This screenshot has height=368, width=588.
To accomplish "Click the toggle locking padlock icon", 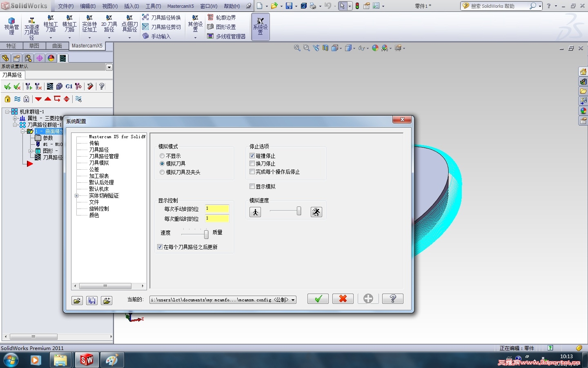I will [x=7, y=99].
